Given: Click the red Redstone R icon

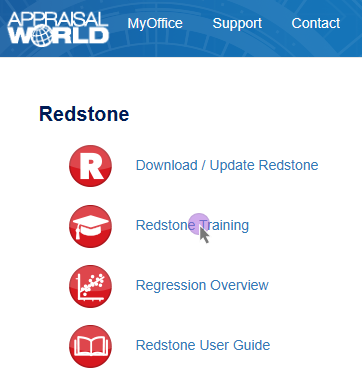Looking at the screenshot, I should tap(90, 166).
